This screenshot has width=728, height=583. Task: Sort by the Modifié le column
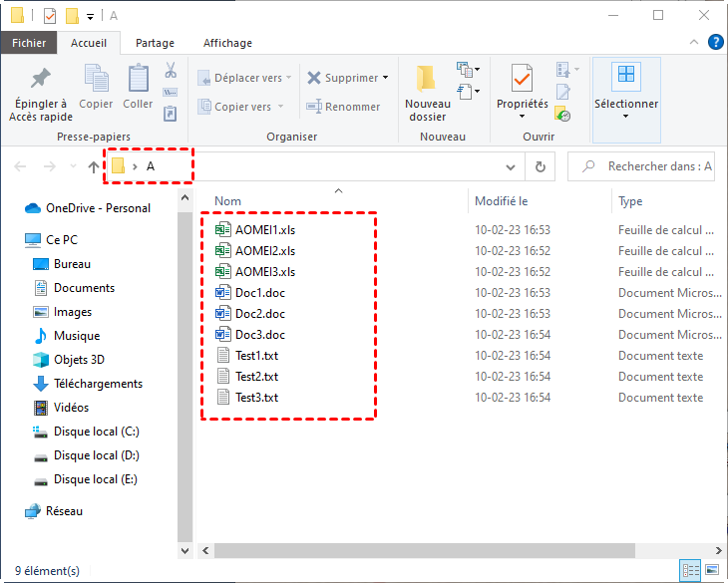pos(501,201)
